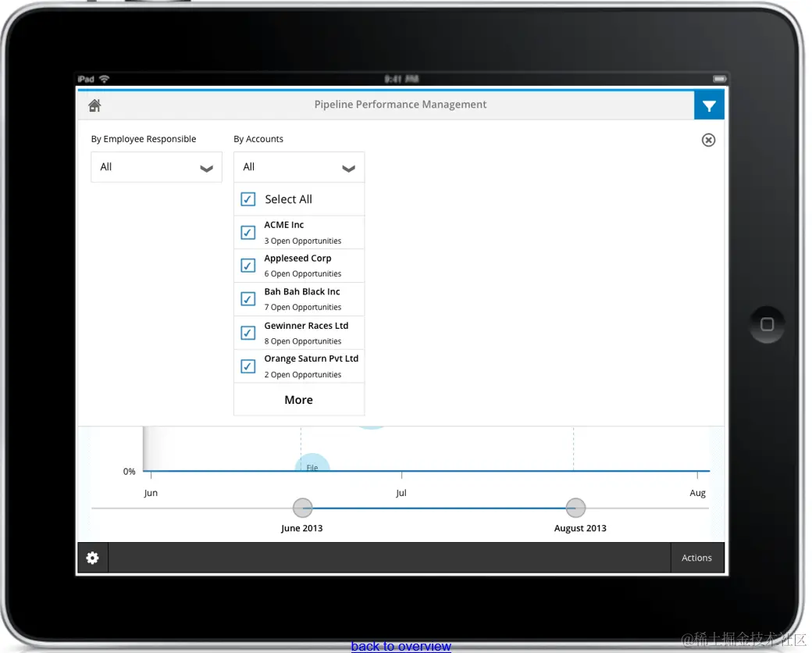The image size is (812, 653).
Task: Click the Pipeline Performance Management title
Action: point(401,104)
